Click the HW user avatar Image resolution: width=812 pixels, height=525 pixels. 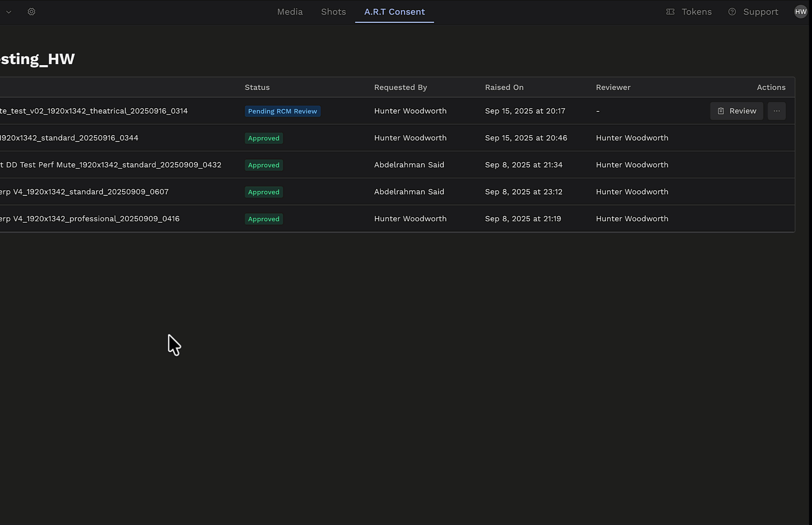800,12
